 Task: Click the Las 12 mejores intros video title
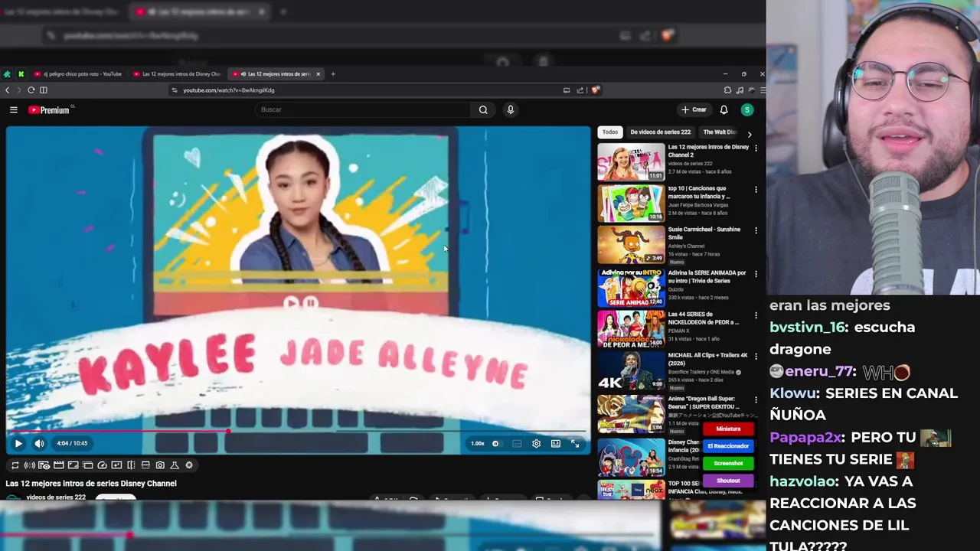[x=91, y=484]
